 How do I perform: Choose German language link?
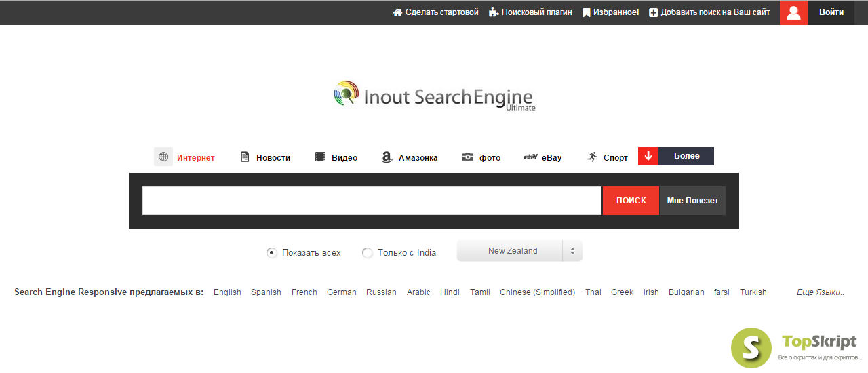coord(342,292)
